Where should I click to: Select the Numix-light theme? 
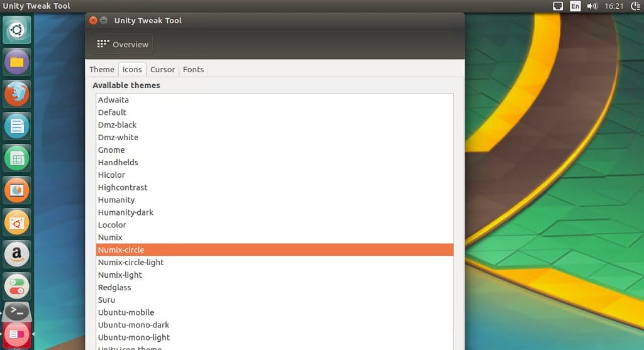coord(275,275)
